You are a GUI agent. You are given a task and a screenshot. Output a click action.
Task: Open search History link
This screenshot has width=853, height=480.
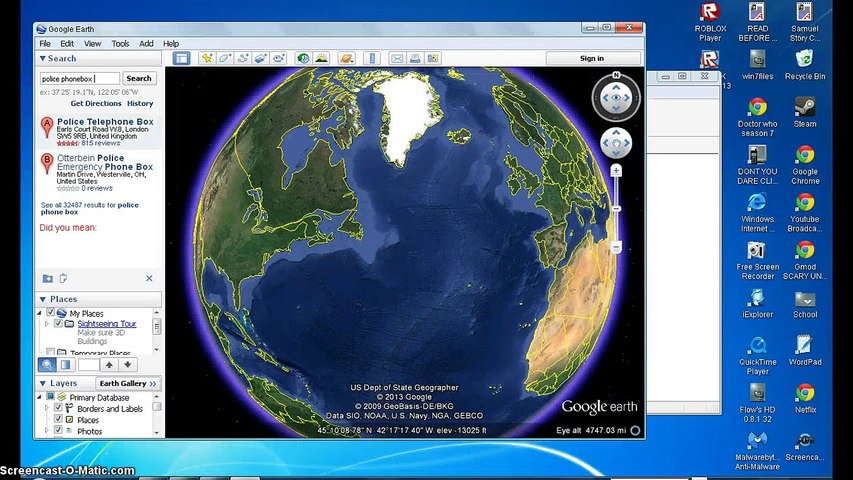(140, 103)
